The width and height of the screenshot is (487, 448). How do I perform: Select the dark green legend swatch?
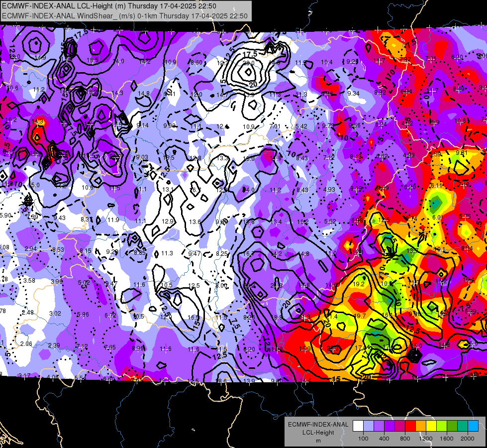pos(452,426)
